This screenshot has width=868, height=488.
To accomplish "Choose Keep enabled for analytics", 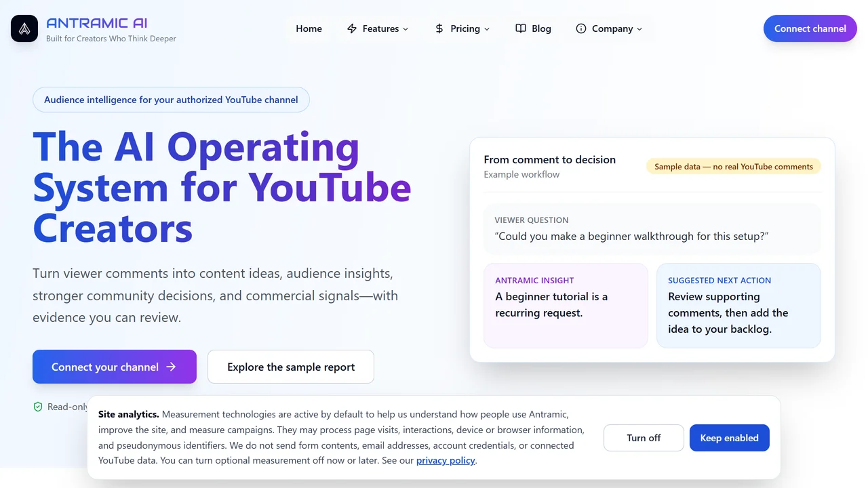I will (729, 438).
